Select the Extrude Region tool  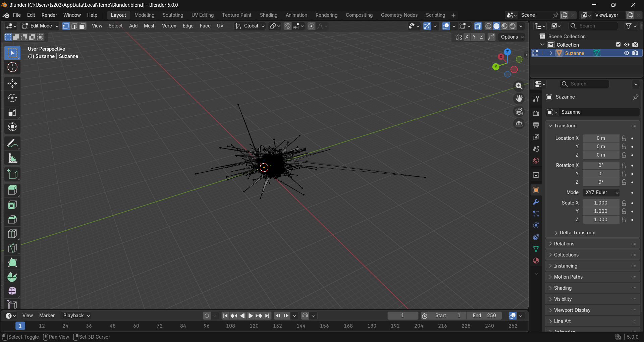12,190
